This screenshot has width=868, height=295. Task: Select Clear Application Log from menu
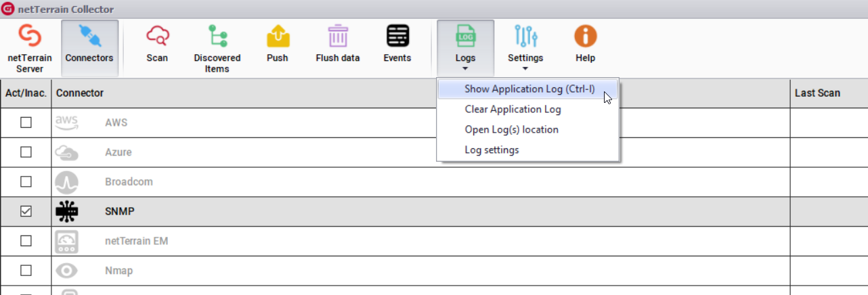(x=513, y=109)
